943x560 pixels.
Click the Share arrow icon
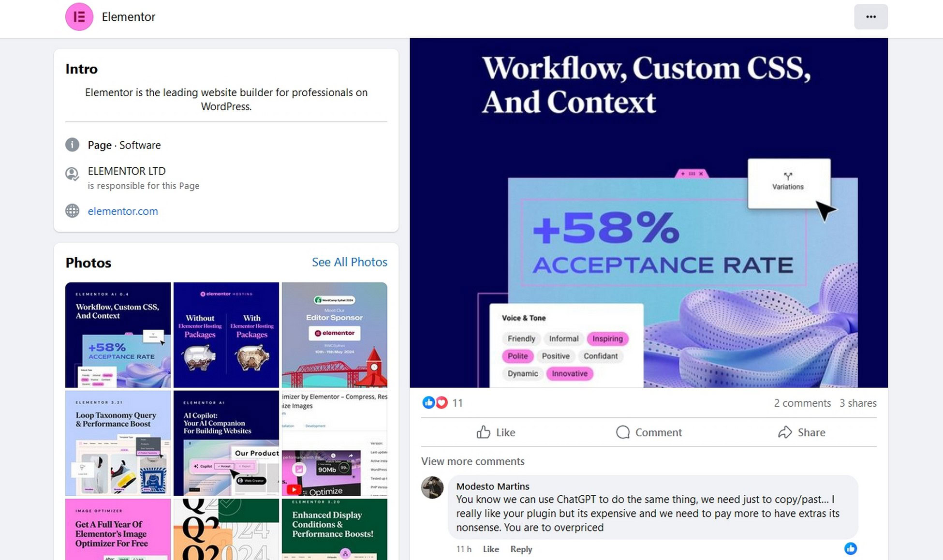point(785,432)
